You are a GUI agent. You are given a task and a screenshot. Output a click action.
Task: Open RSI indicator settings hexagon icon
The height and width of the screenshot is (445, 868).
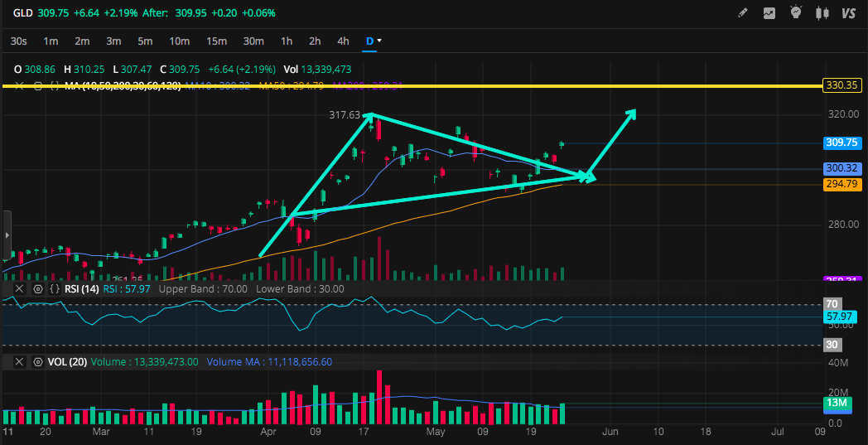pos(37,288)
